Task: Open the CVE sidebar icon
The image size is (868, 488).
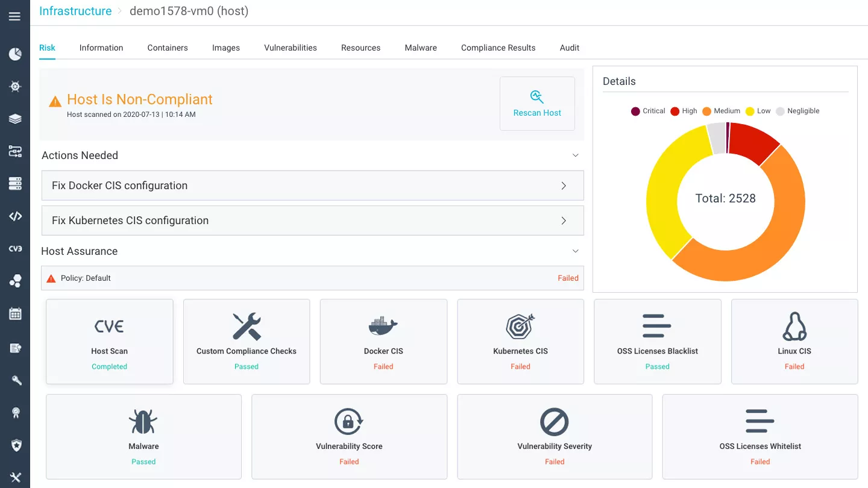Action: pos(15,248)
